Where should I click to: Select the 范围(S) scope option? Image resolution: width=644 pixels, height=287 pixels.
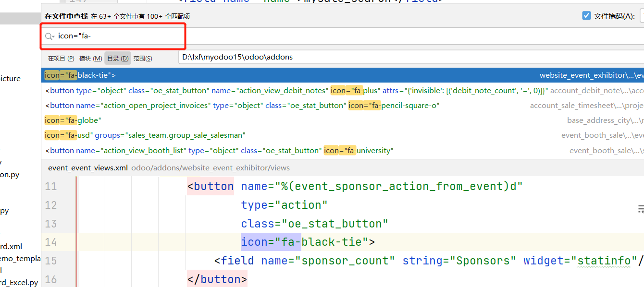coord(143,58)
